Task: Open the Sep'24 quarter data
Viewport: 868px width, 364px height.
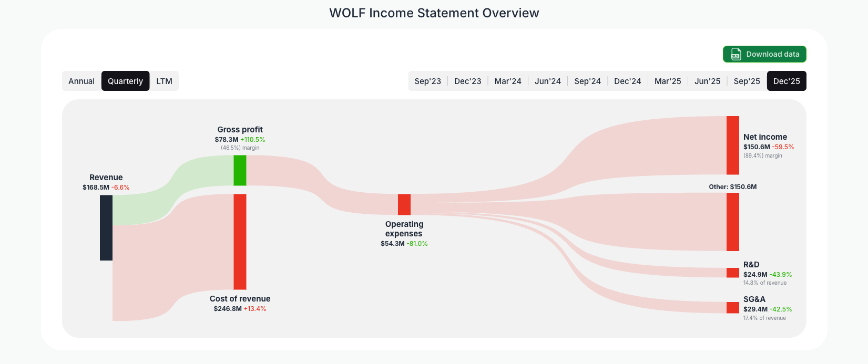Action: tap(587, 81)
